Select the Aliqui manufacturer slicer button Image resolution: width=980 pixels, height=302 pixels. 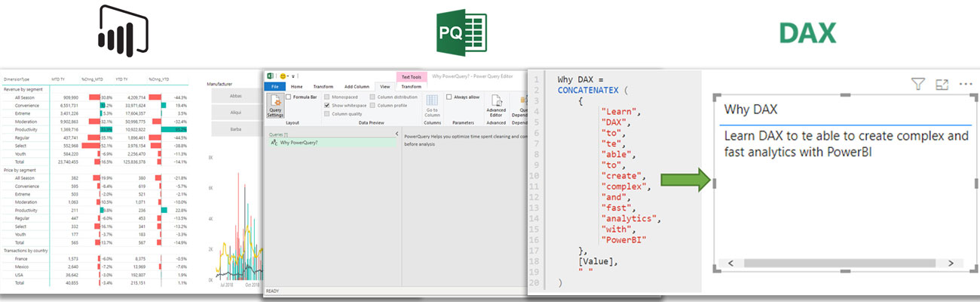click(x=236, y=112)
